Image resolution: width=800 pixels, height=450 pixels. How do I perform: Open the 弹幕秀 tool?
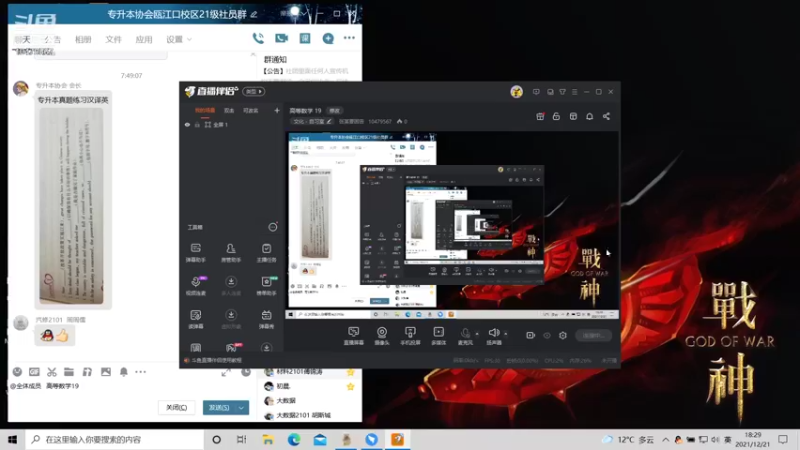[x=266, y=319]
